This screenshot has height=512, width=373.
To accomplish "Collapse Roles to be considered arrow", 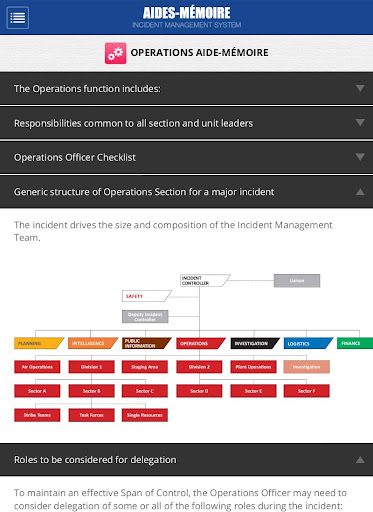I will [360, 460].
